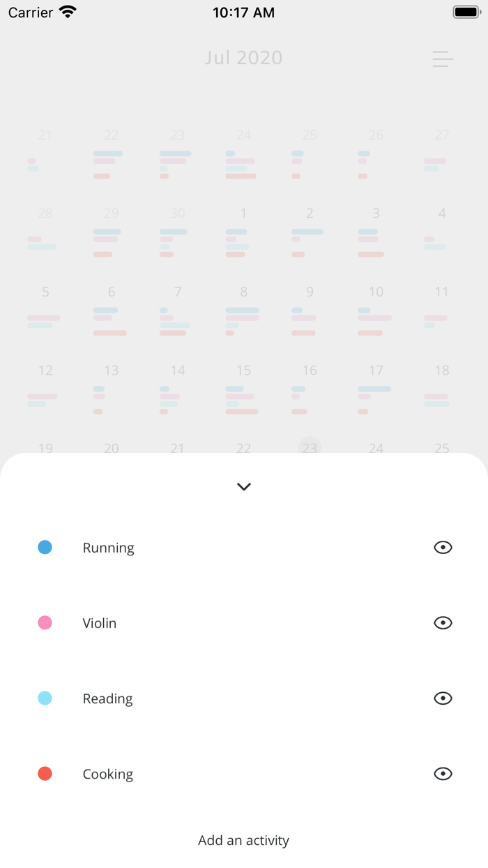Hide the Running activity
This screenshot has width=488, height=868.
coord(443,547)
